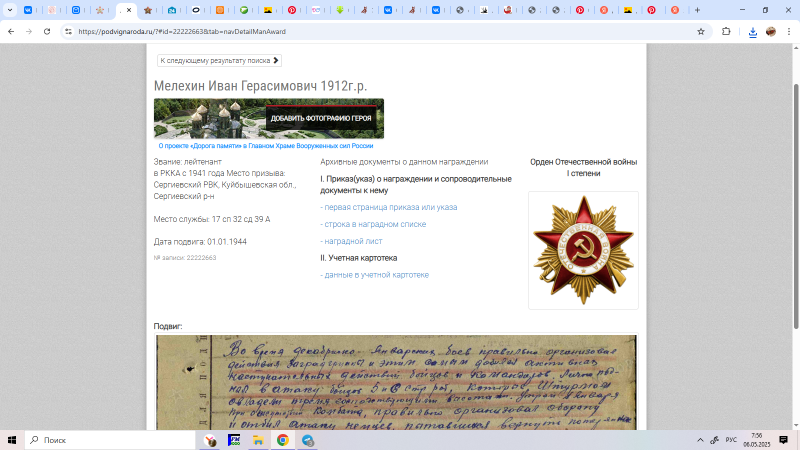Switch to the green download arrow tab

pos(340,10)
